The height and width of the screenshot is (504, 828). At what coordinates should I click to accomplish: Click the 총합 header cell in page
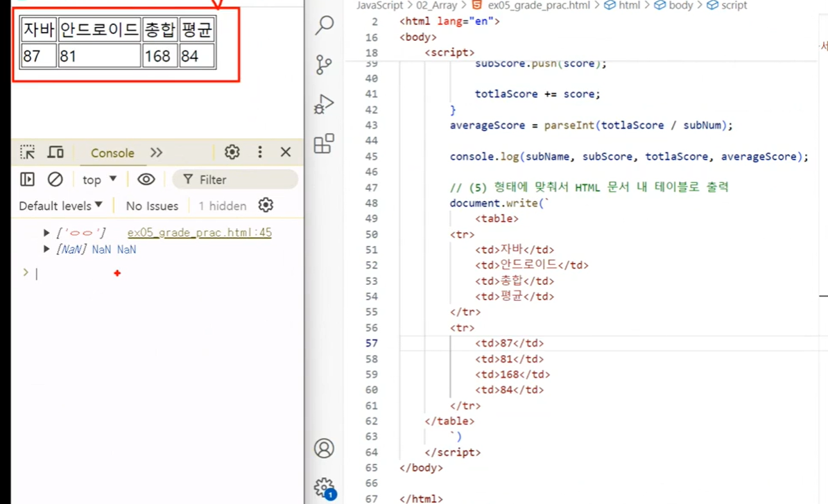160,30
